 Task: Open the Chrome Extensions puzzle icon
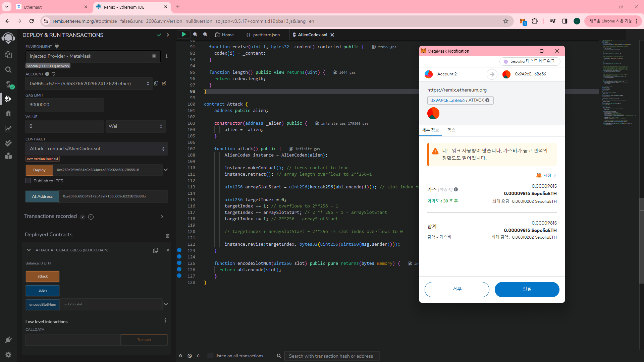tap(535, 21)
